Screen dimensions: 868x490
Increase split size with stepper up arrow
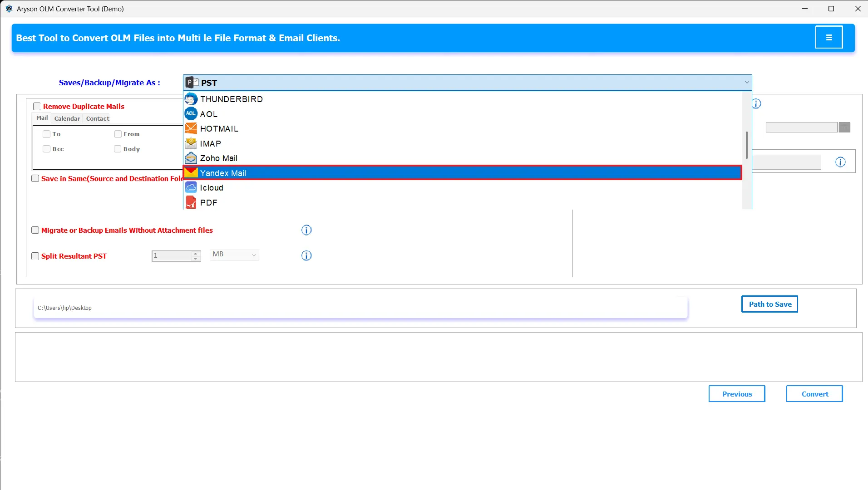pyautogui.click(x=196, y=253)
